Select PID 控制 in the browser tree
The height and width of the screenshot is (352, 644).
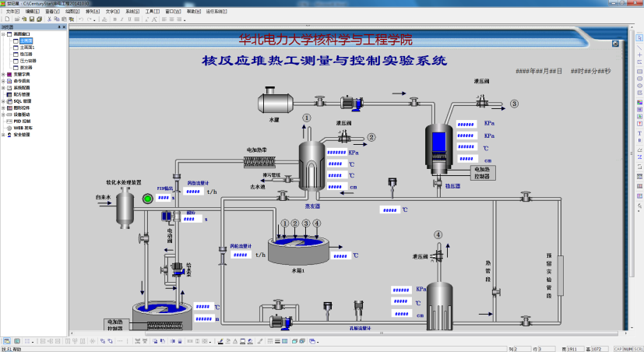pyautogui.click(x=22, y=121)
